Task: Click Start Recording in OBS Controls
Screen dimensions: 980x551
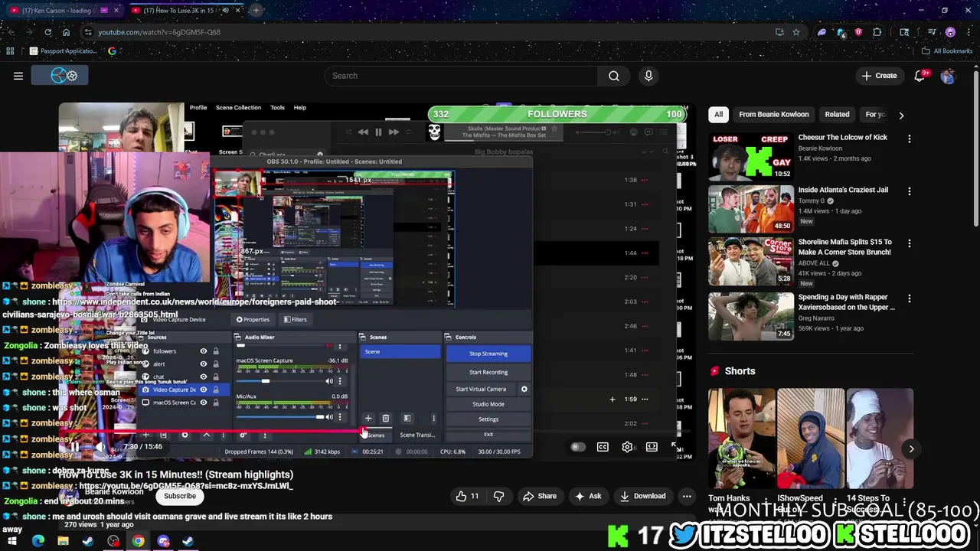Action: point(488,372)
